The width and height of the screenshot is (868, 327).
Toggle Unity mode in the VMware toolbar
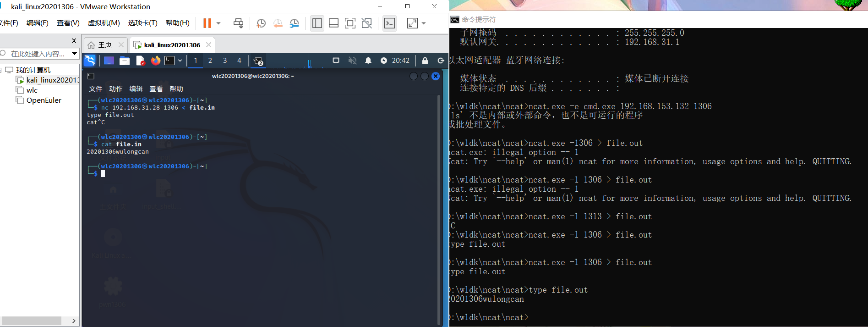[x=366, y=23]
